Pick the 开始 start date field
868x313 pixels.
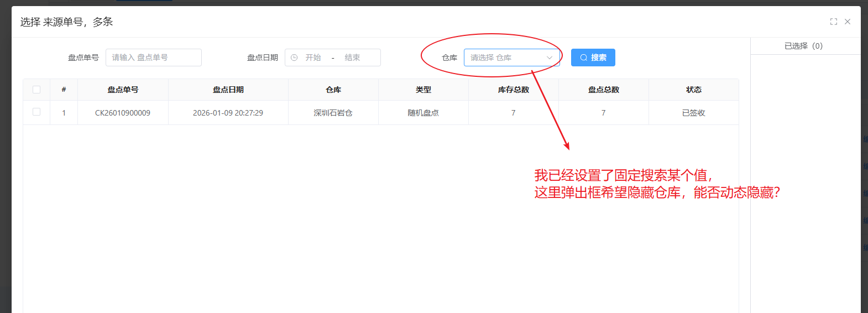pyautogui.click(x=313, y=58)
